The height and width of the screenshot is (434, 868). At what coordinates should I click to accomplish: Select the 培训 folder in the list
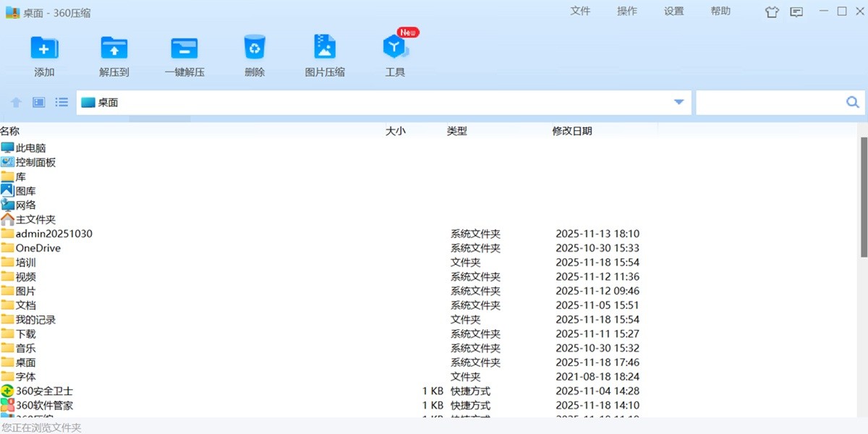[x=24, y=262]
